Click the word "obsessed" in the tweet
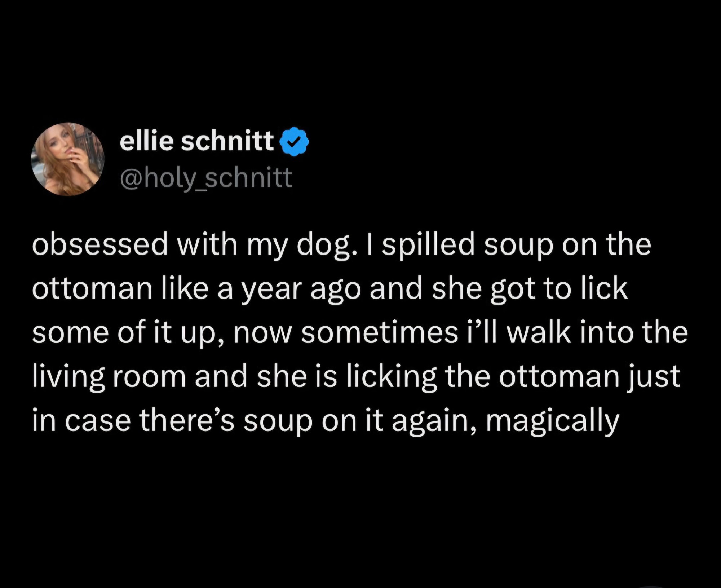This screenshot has height=588, width=721. click(x=100, y=245)
